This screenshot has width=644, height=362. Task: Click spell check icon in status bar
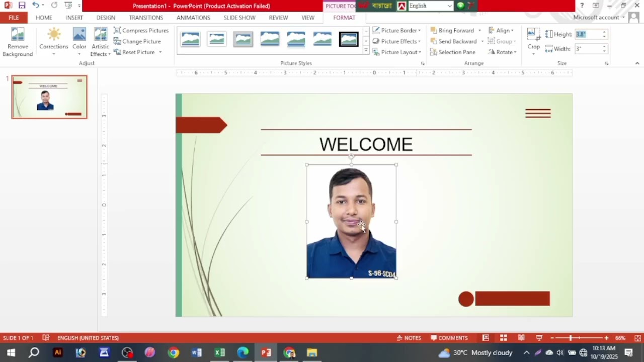click(46, 338)
